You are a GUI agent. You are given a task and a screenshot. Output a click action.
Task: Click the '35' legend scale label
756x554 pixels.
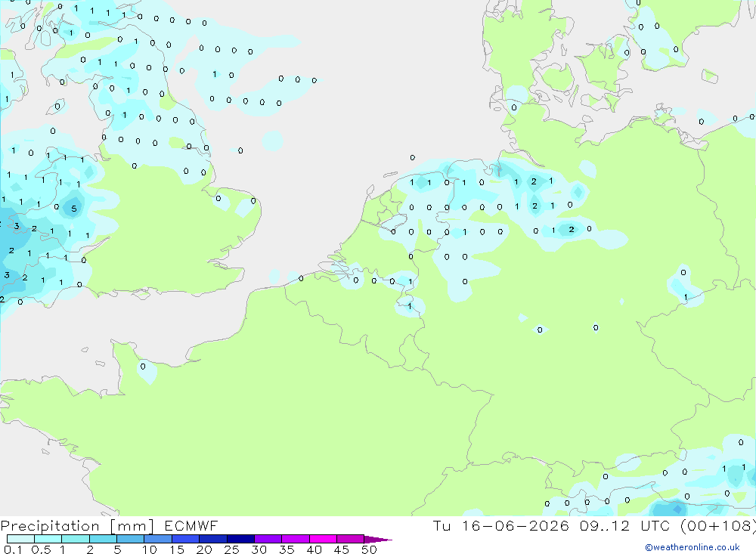(x=287, y=549)
